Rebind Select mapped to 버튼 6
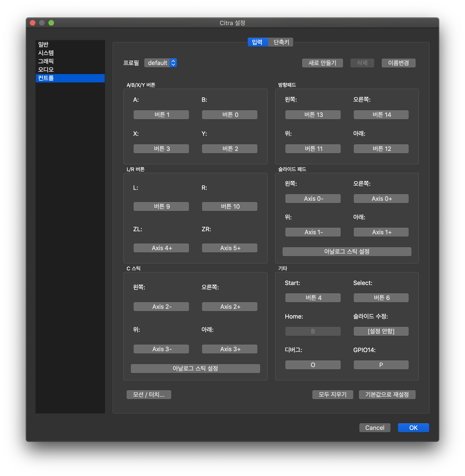 pos(381,298)
